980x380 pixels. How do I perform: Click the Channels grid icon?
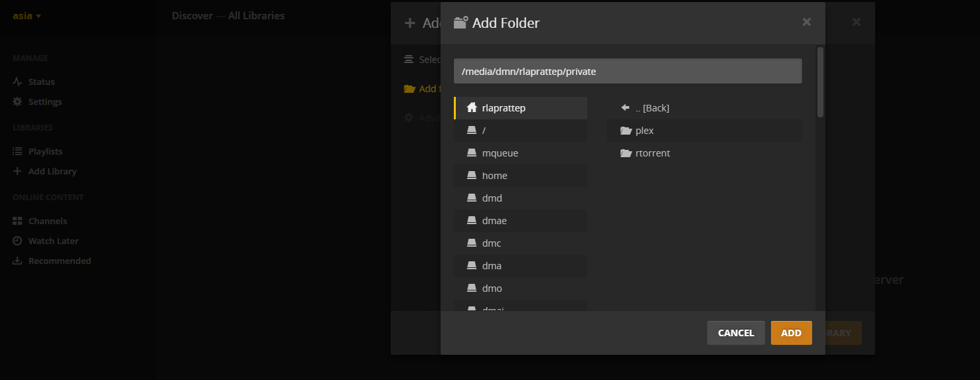(17, 221)
